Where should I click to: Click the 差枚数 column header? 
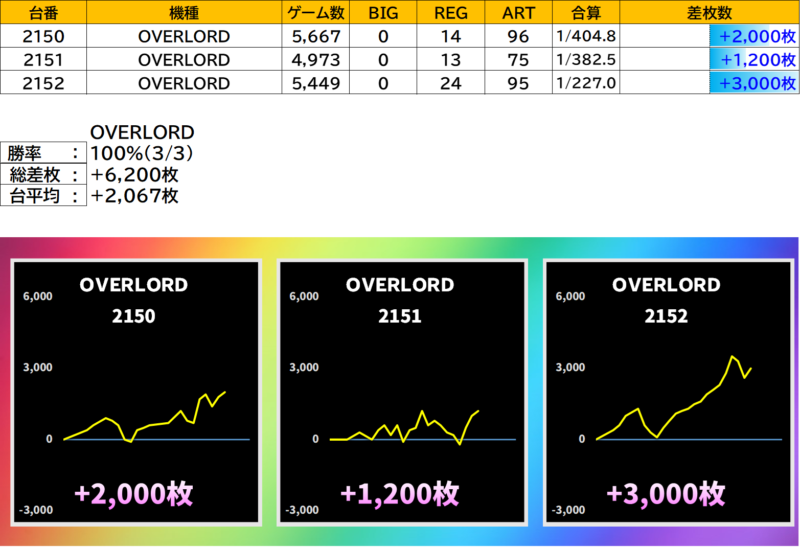point(709,12)
